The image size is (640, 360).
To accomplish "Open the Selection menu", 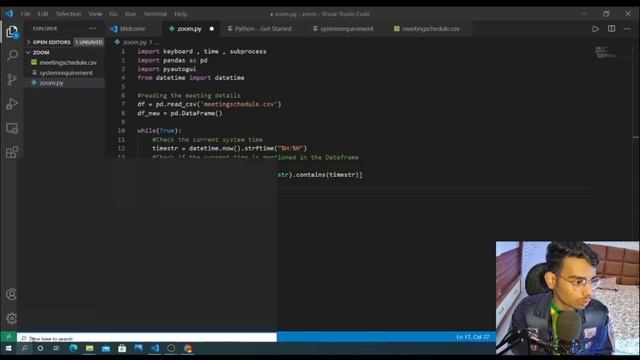I will click(68, 14).
